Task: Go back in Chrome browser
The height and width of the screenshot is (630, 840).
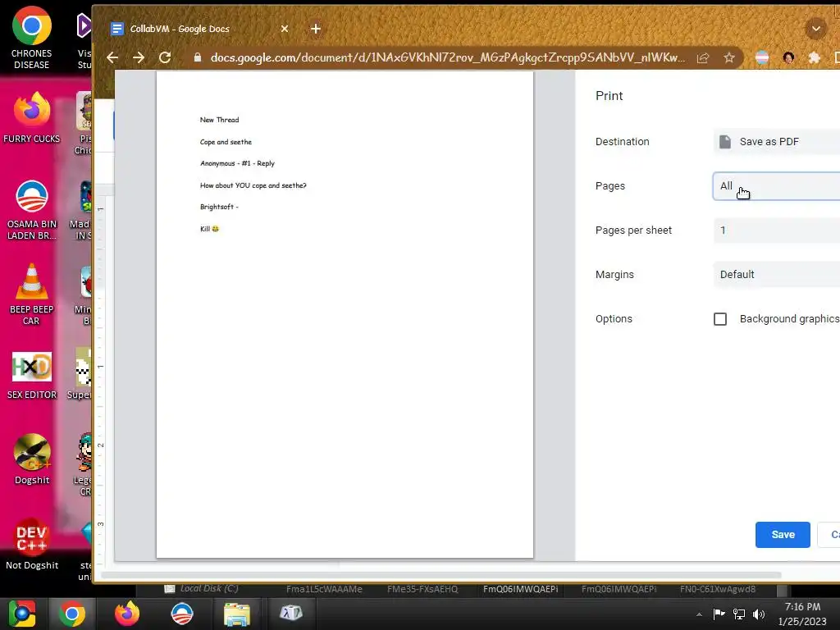Action: [x=112, y=57]
